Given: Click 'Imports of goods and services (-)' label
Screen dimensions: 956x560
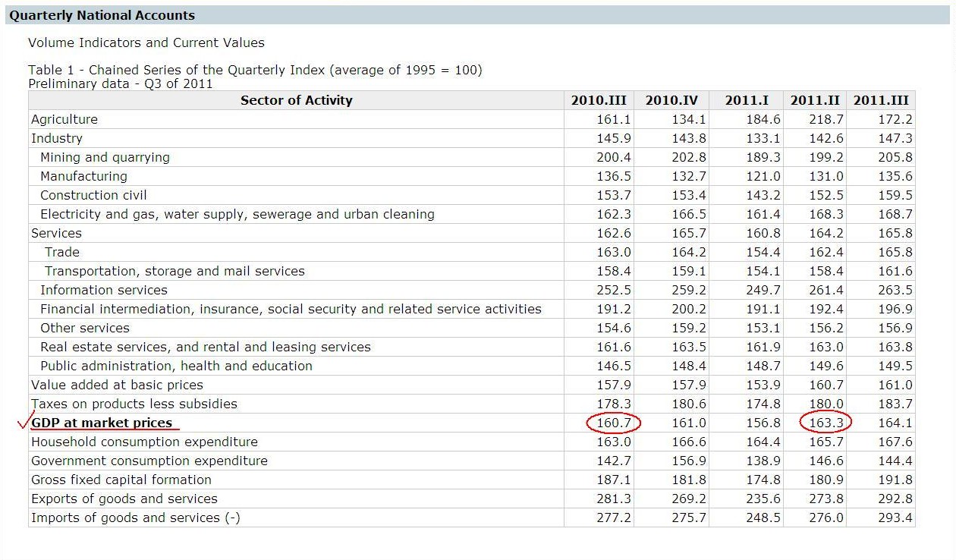Looking at the screenshot, I should point(136,518).
